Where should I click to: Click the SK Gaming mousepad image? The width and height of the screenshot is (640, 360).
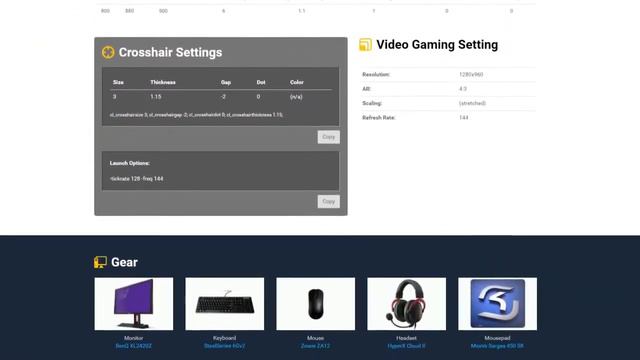[x=498, y=304]
